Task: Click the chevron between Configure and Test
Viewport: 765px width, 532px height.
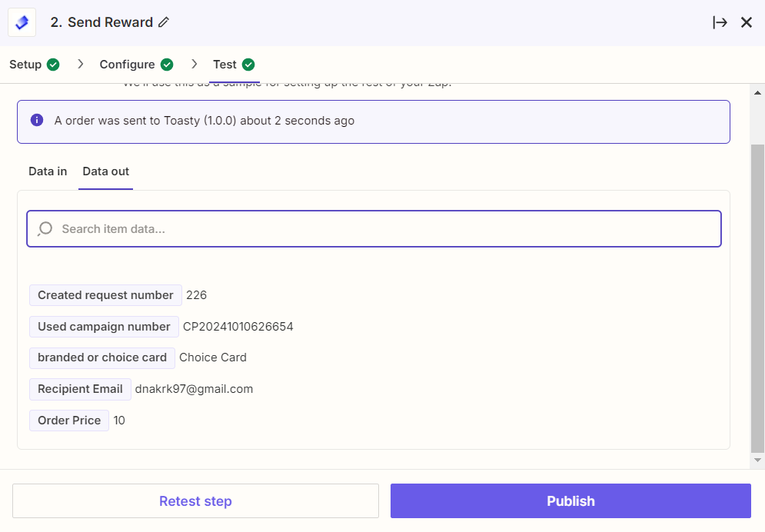Action: coord(195,65)
